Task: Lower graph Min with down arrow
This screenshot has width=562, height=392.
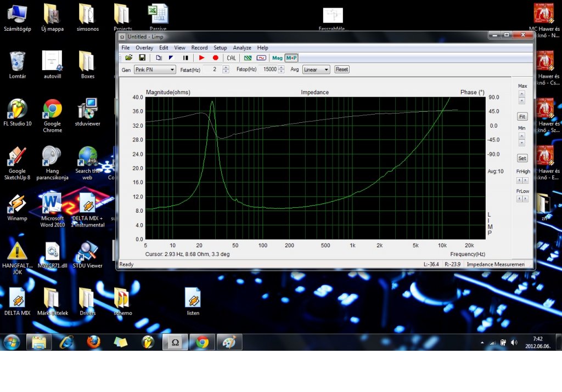Action: (x=522, y=143)
